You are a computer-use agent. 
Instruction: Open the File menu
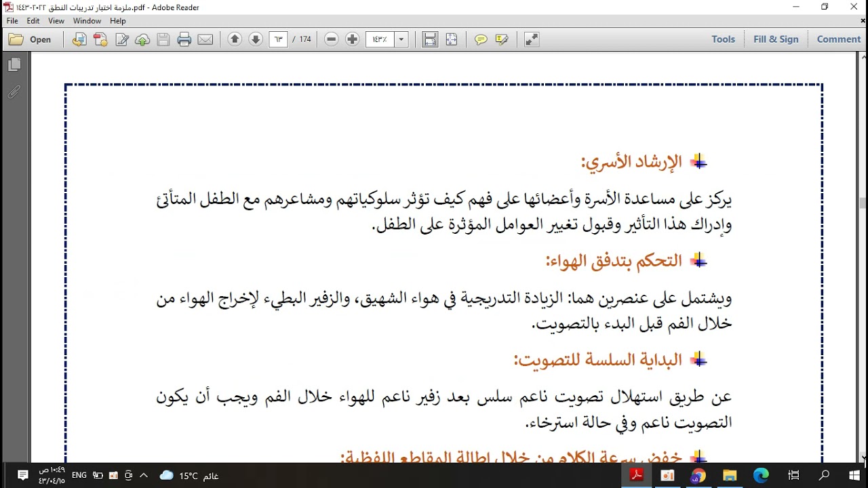click(x=12, y=21)
